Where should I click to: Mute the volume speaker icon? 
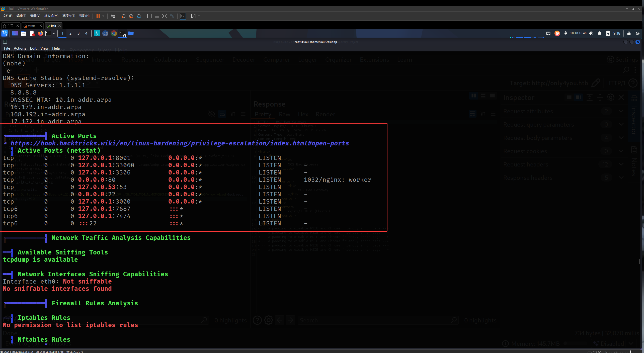tap(591, 33)
